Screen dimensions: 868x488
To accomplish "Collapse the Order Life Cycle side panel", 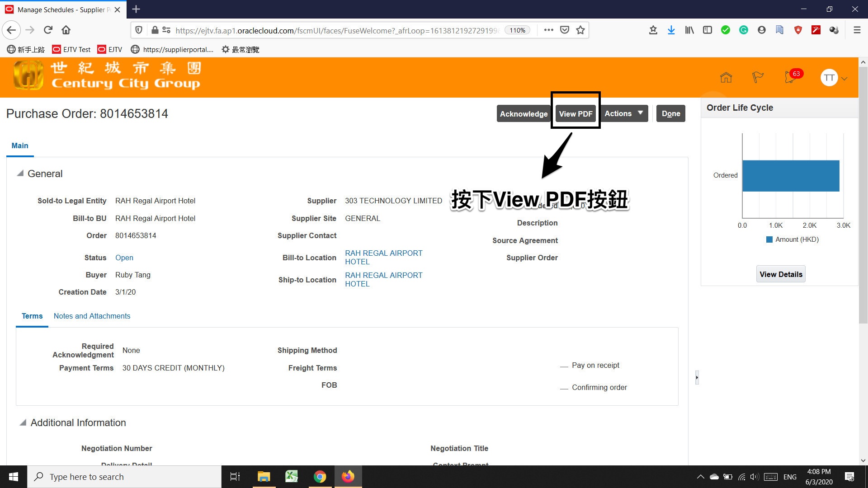I will tap(697, 377).
